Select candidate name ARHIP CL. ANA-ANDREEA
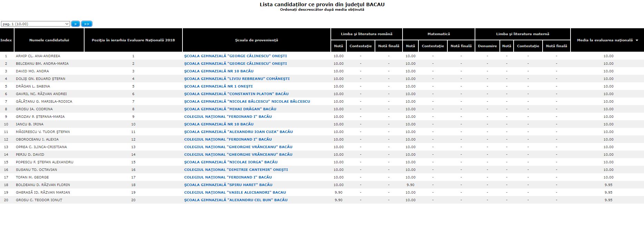Viewport: 644px width, 236px height. tap(38, 56)
